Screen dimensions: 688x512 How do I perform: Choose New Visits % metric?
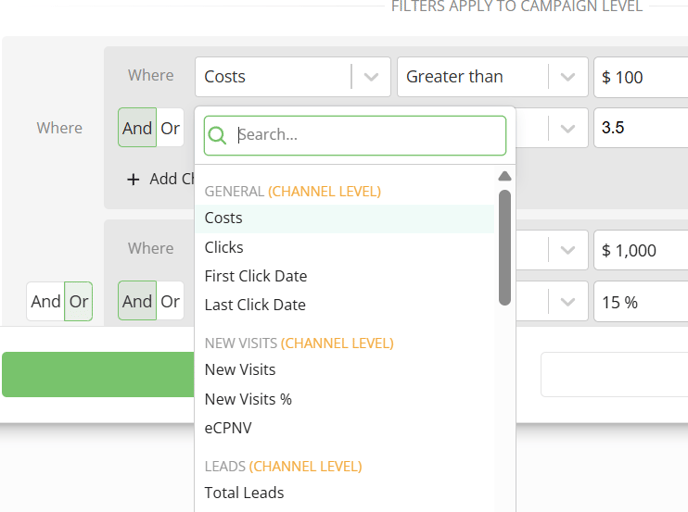248,399
